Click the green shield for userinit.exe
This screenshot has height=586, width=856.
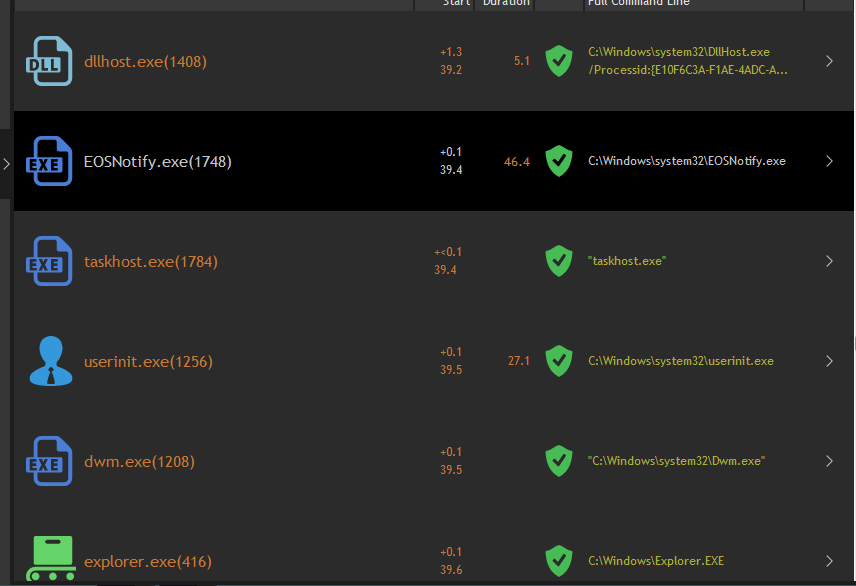tap(558, 361)
